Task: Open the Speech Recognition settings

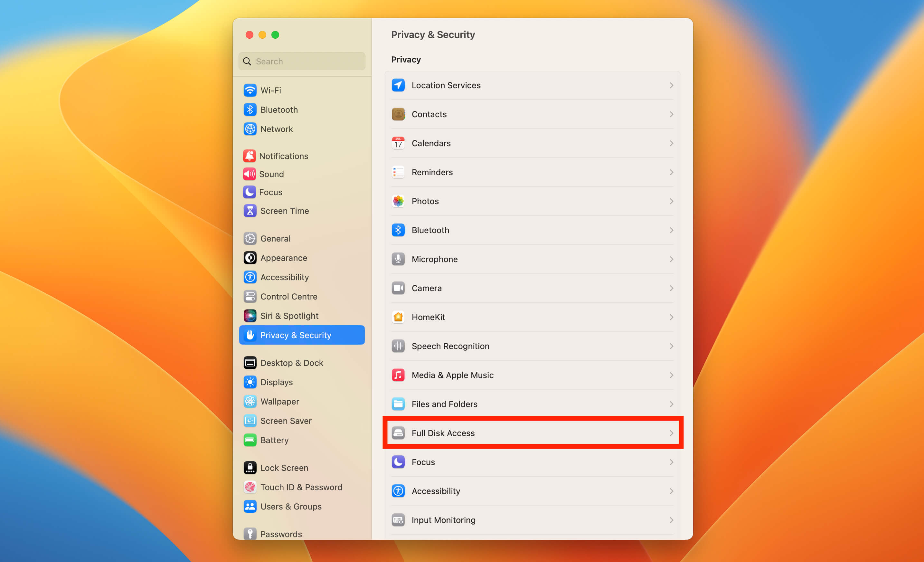Action: (533, 345)
